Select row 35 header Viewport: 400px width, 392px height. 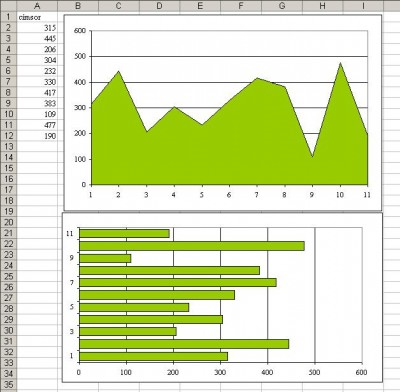pyautogui.click(x=8, y=384)
